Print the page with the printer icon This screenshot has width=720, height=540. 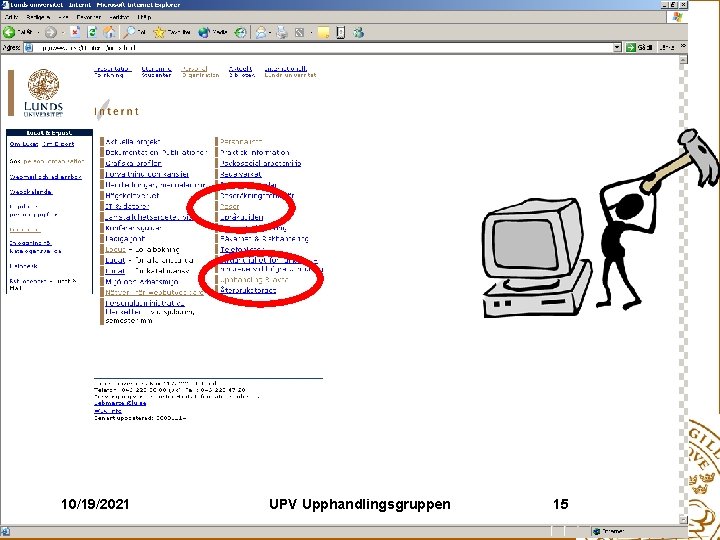282,32
